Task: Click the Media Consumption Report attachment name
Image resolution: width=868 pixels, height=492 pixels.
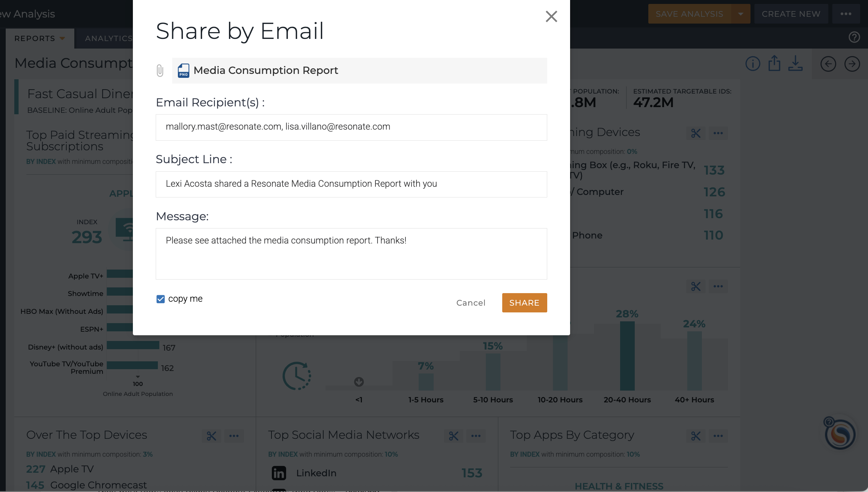Action: 266,70
